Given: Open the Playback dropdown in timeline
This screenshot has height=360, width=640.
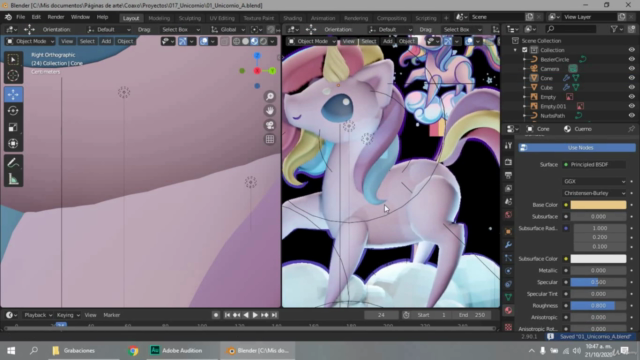Looking at the screenshot, I should click(x=38, y=315).
